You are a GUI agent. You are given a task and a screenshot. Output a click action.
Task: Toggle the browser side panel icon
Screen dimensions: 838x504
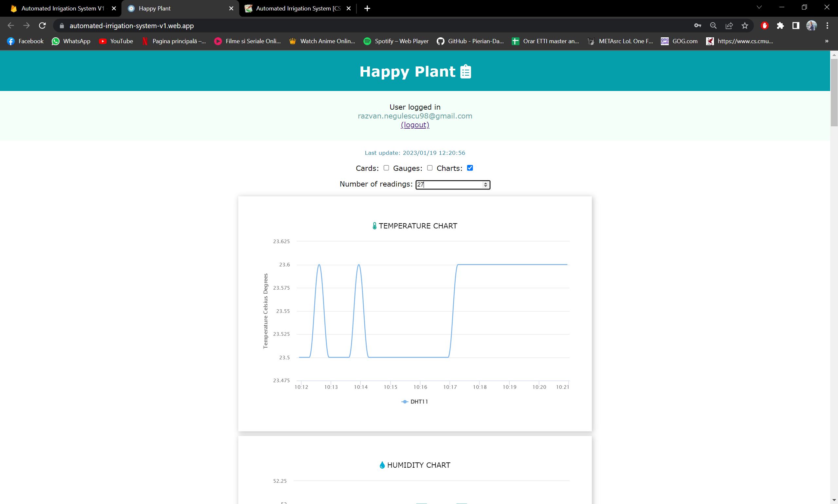click(795, 26)
